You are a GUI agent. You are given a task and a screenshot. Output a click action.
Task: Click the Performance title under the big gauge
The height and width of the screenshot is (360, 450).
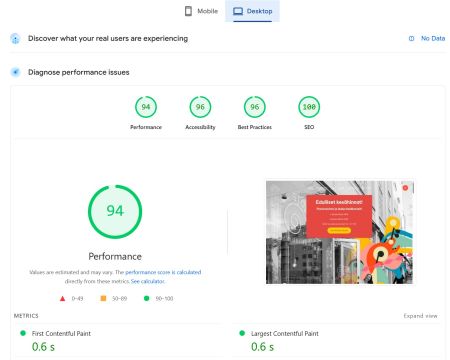tap(115, 256)
